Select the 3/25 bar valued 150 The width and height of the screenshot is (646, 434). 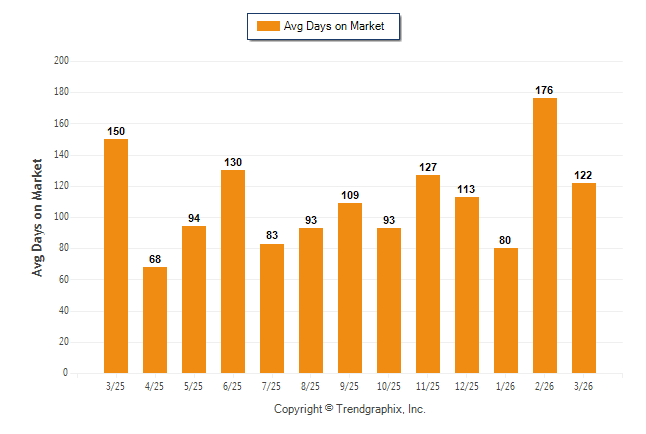[116, 256]
